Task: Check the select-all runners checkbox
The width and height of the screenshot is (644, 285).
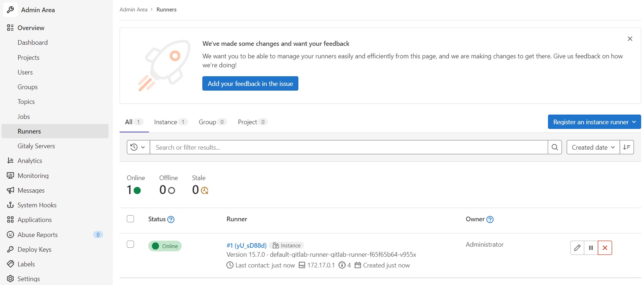Action: pyautogui.click(x=130, y=219)
